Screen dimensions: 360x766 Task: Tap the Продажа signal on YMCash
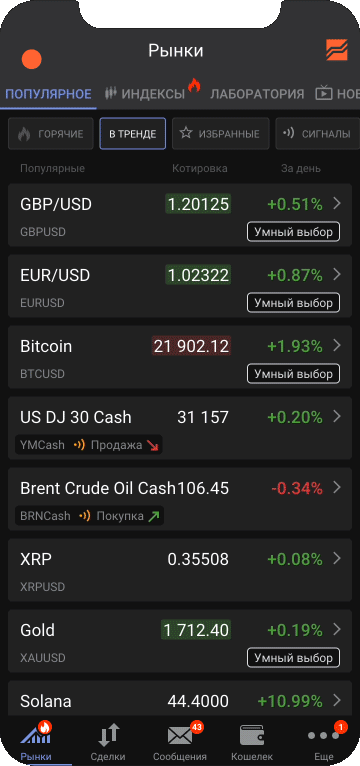tap(116, 445)
